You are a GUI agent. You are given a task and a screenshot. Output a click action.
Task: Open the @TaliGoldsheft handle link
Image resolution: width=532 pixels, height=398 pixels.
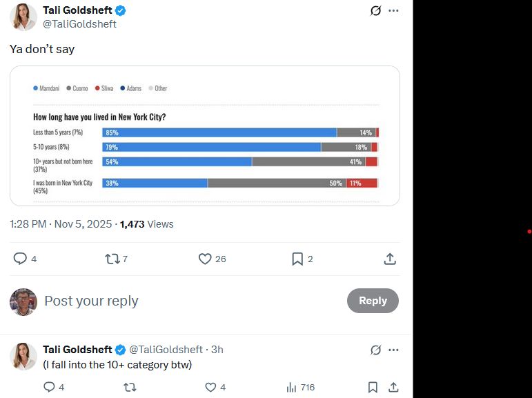click(x=79, y=24)
